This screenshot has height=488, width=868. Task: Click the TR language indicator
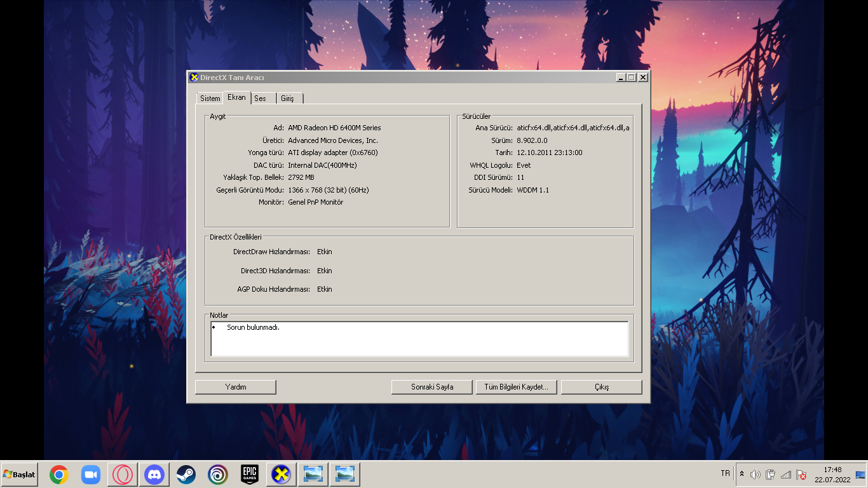click(x=725, y=473)
